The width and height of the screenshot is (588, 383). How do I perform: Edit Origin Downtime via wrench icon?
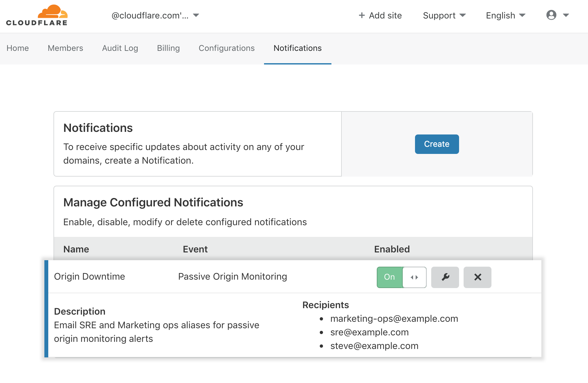coord(445,277)
